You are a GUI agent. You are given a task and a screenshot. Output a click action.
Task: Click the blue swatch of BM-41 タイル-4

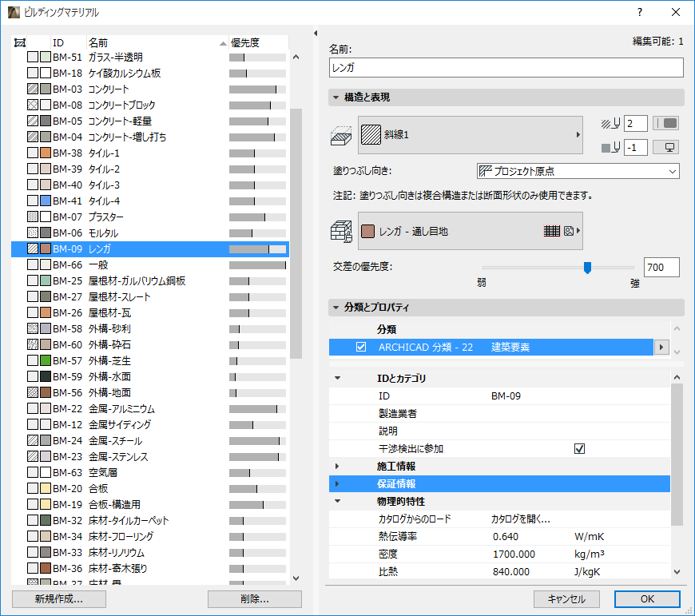[46, 201]
